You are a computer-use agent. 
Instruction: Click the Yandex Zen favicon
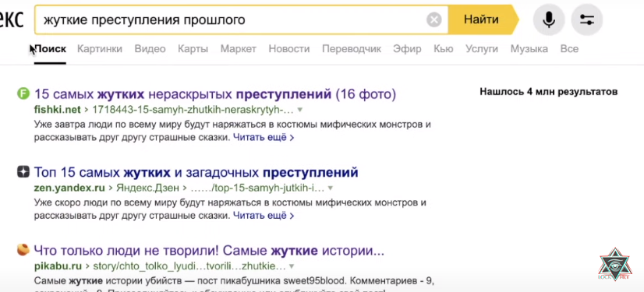click(23, 171)
